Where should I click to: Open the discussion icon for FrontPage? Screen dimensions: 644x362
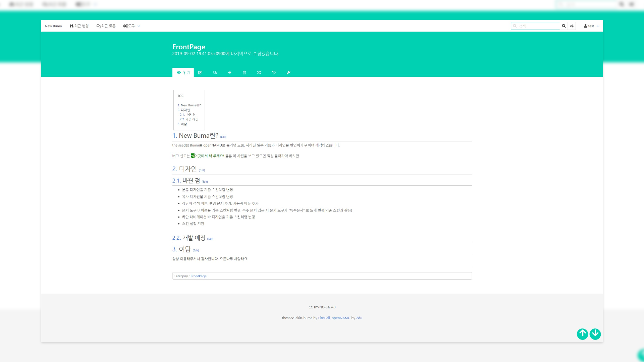pos(215,72)
